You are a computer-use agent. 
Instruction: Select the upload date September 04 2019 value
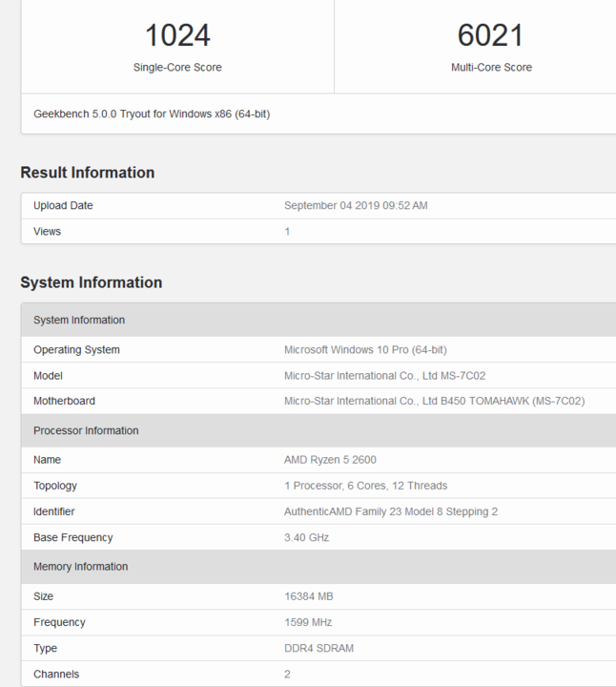[x=356, y=205]
